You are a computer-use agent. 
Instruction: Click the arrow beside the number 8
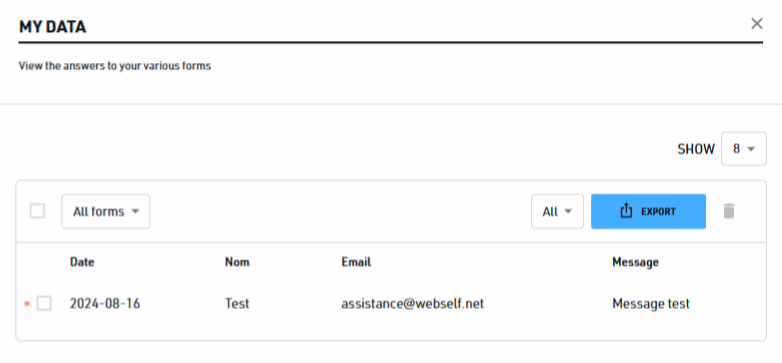(x=751, y=149)
